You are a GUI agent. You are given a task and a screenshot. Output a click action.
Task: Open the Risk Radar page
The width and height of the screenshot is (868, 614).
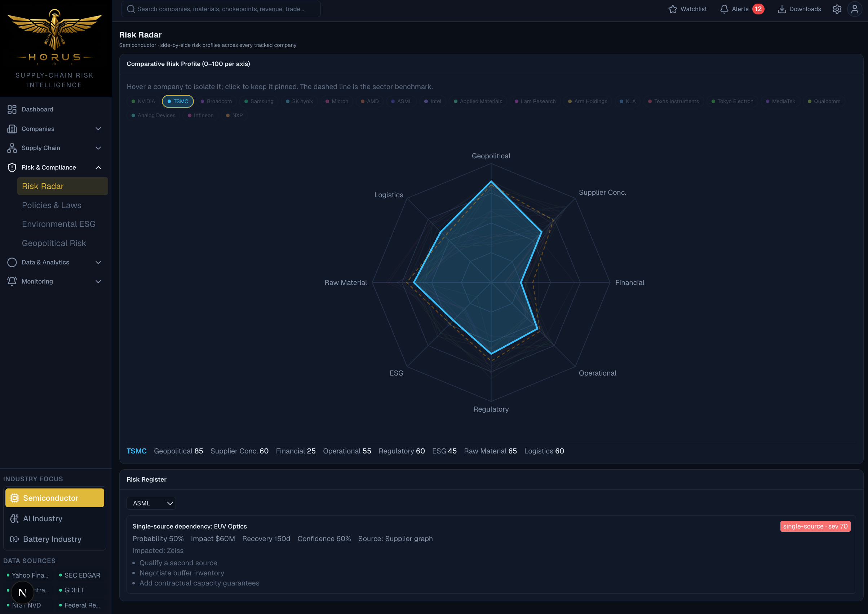coord(63,186)
